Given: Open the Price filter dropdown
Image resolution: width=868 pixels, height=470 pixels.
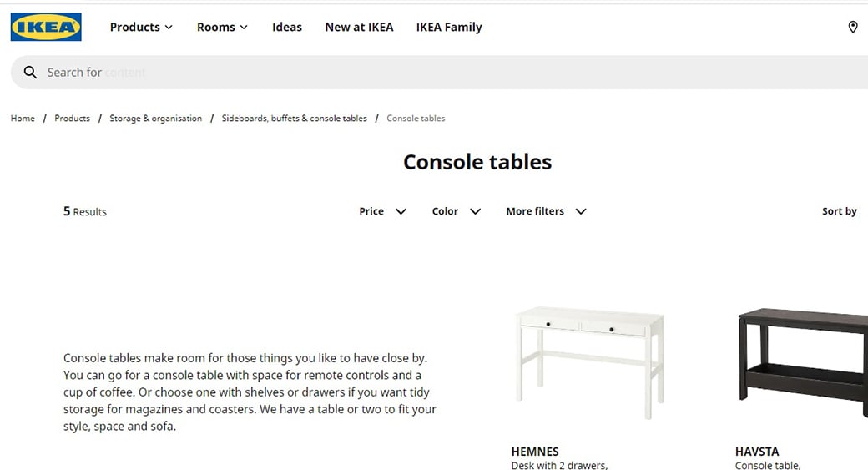Looking at the screenshot, I should tap(382, 211).
